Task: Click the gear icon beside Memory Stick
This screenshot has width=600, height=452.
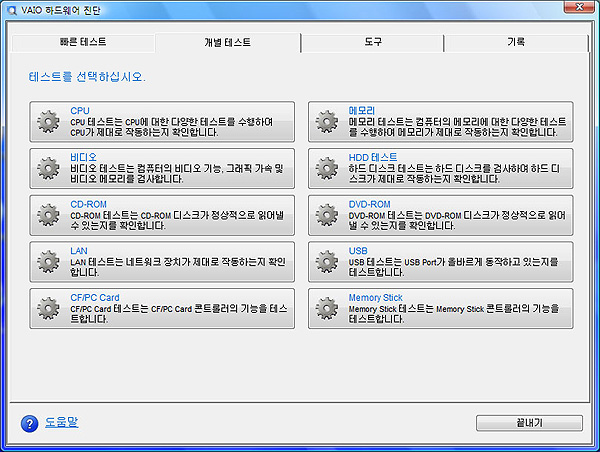Action: tap(327, 308)
